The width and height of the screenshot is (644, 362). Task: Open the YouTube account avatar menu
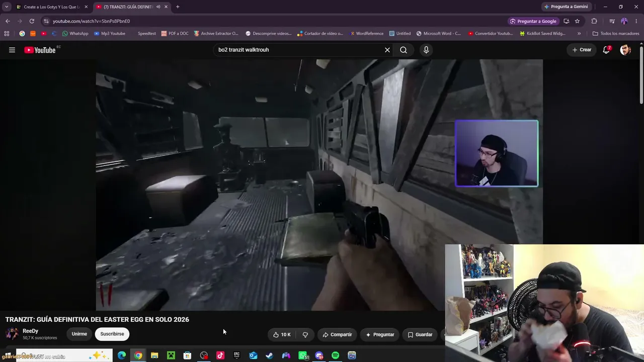click(625, 50)
